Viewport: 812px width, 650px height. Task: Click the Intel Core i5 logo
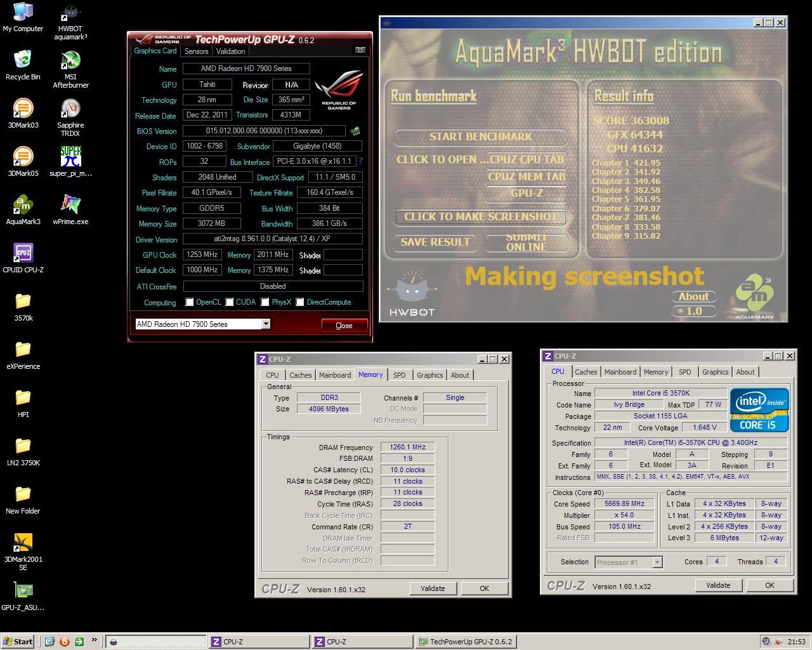(759, 411)
